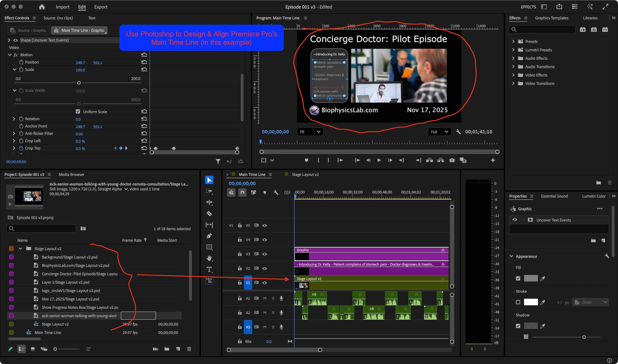This screenshot has width=618, height=364.
Task: Click the Add Marker button in Program monitor
Action: coord(306,160)
